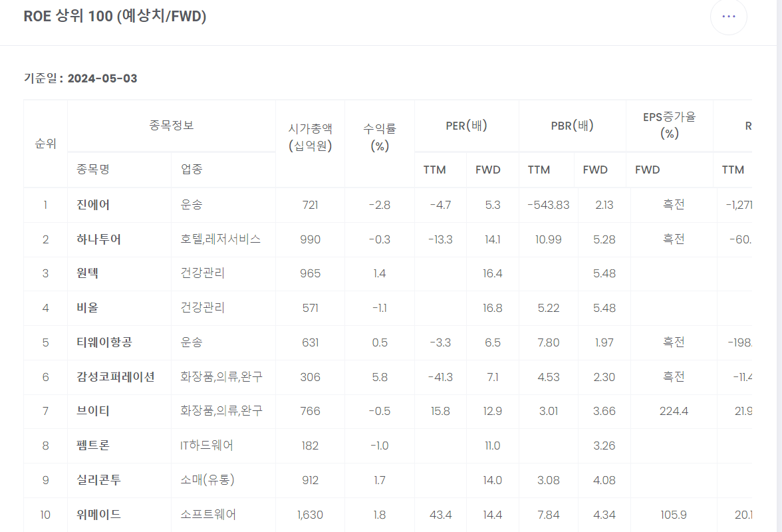Open stock 펨트론
This screenshot has height=532, width=782.
tap(93, 446)
